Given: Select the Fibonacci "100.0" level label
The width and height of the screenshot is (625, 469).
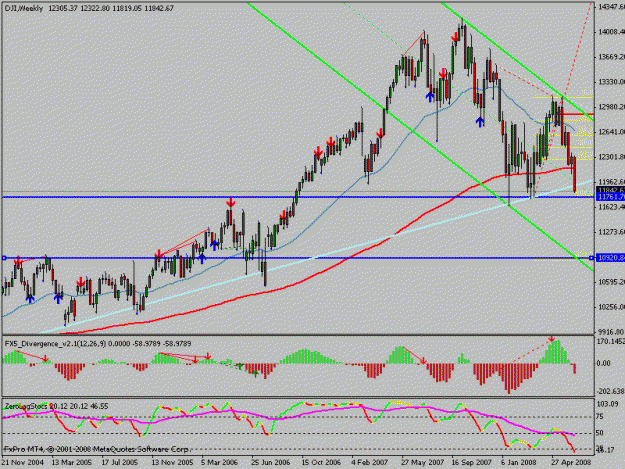Looking at the screenshot, I should [x=584, y=192].
